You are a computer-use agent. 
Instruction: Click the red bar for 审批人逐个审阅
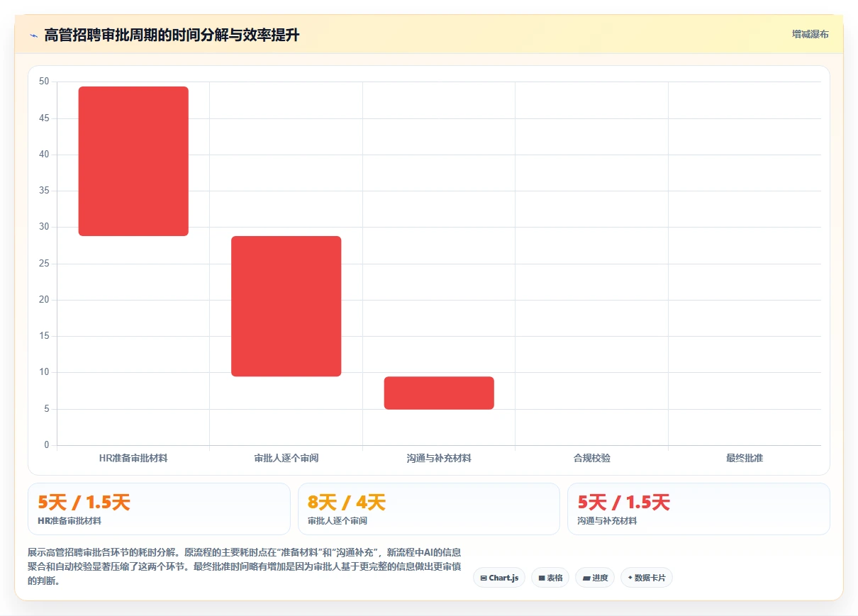tap(286, 306)
